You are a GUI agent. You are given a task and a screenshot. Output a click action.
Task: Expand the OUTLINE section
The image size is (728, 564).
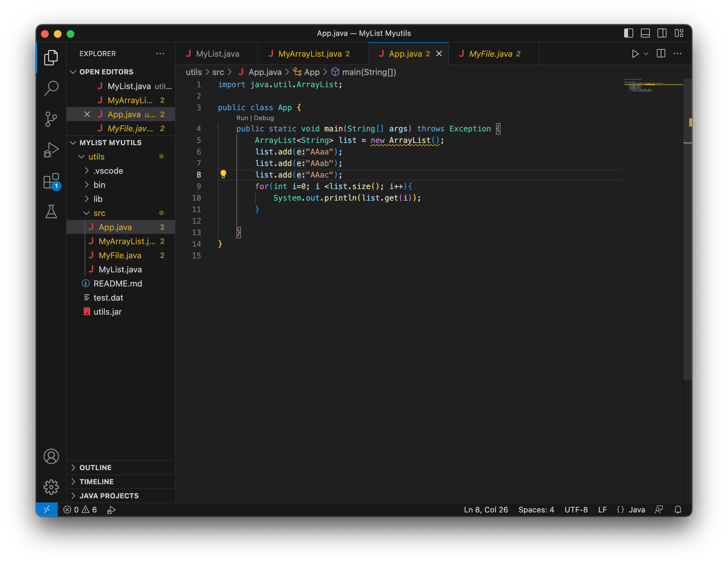tap(121, 468)
